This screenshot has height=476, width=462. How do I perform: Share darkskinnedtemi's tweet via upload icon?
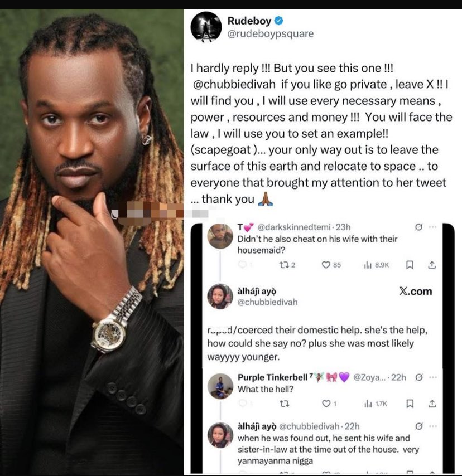[432, 265]
